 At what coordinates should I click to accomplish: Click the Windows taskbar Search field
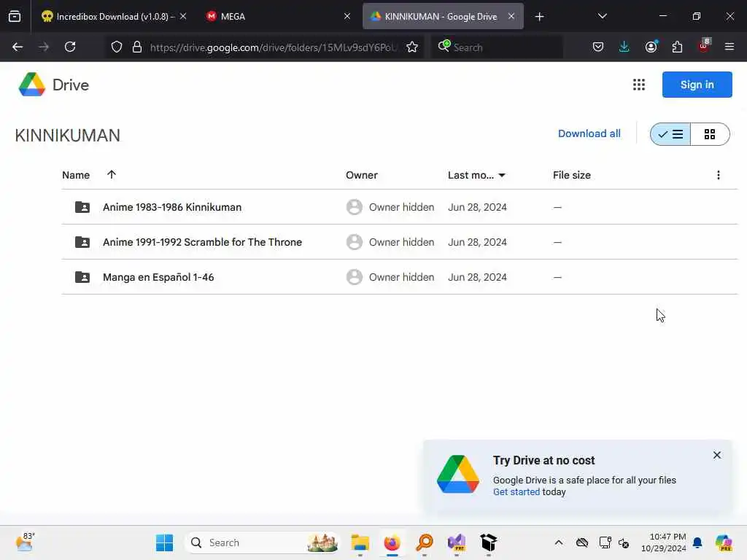(262, 542)
